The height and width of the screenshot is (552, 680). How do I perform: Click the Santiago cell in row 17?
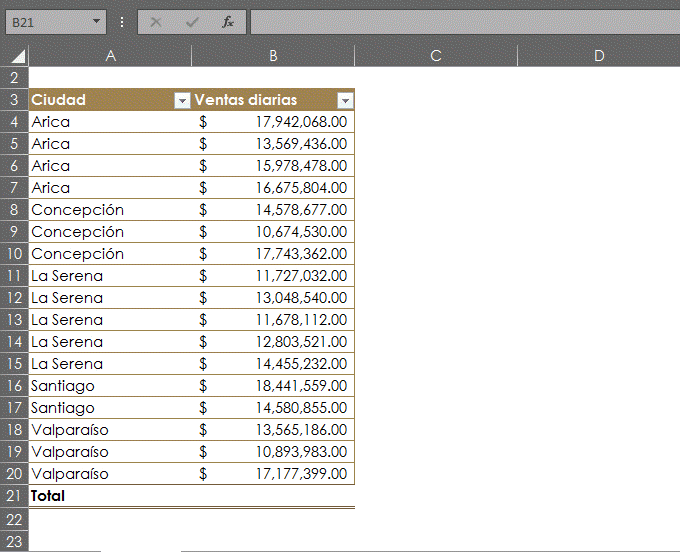pyautogui.click(x=110, y=408)
